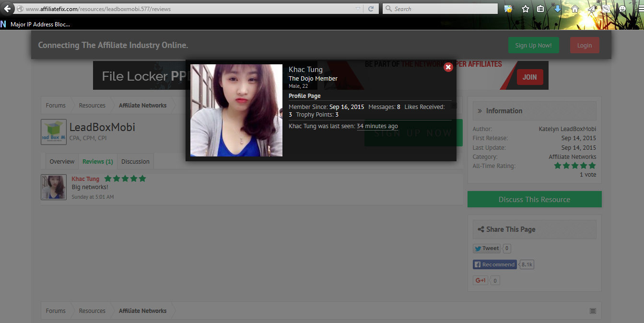Click the red Login button

[x=585, y=45]
